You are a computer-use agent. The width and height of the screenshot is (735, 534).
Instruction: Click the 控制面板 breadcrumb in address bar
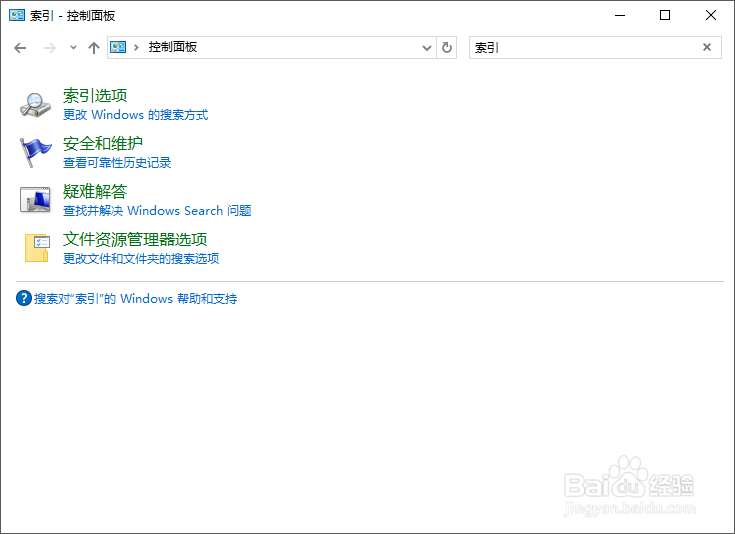click(172, 47)
